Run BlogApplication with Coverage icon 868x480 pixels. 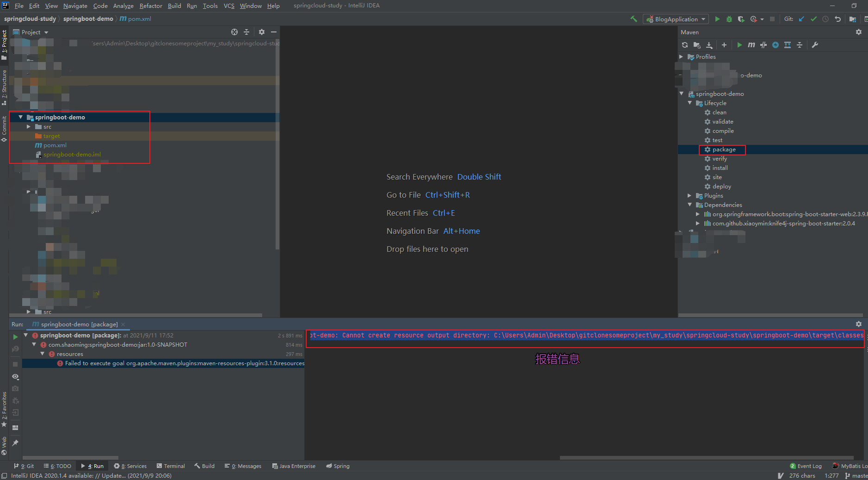(741, 19)
